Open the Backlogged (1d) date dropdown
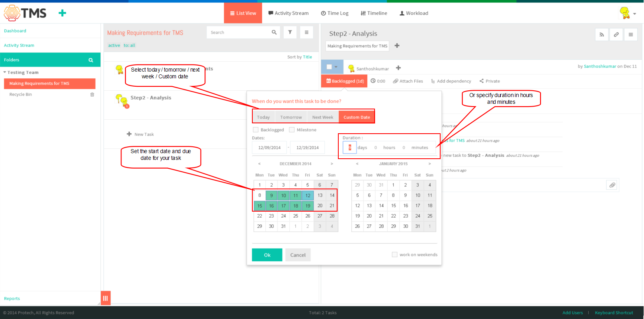This screenshot has width=644, height=319. (345, 81)
